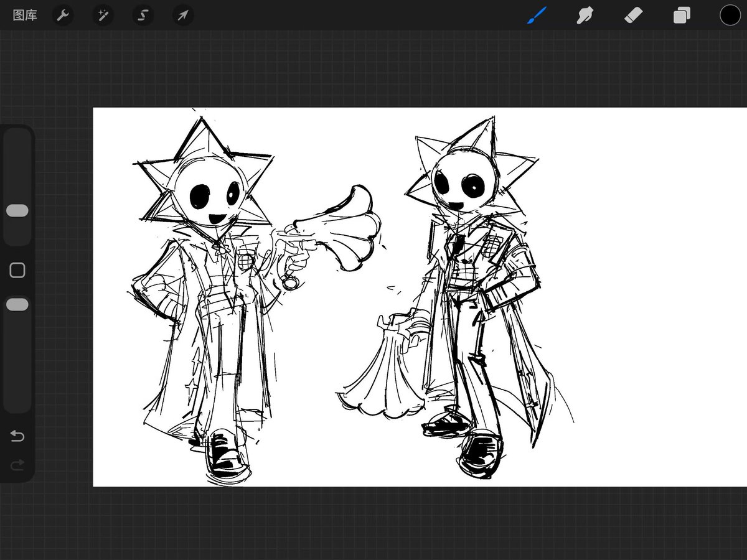Open the Adjustments magic wand menu
The height and width of the screenshot is (560, 747).
click(x=103, y=15)
